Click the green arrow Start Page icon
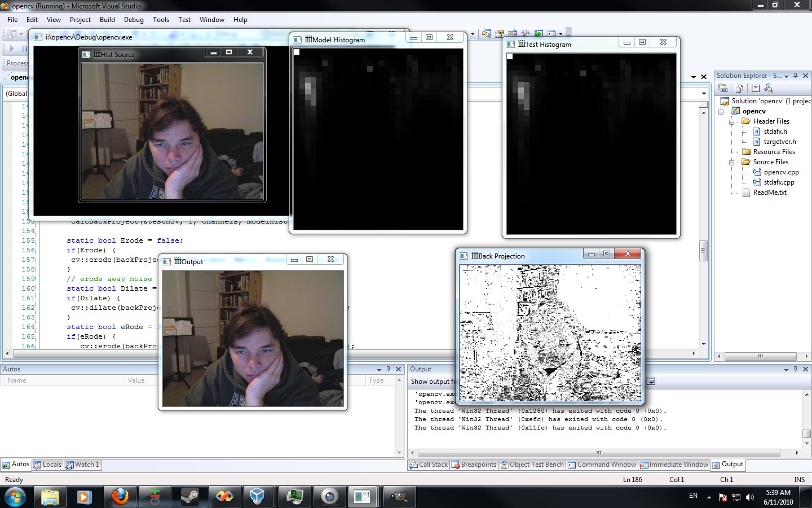812x508 pixels. point(539,34)
